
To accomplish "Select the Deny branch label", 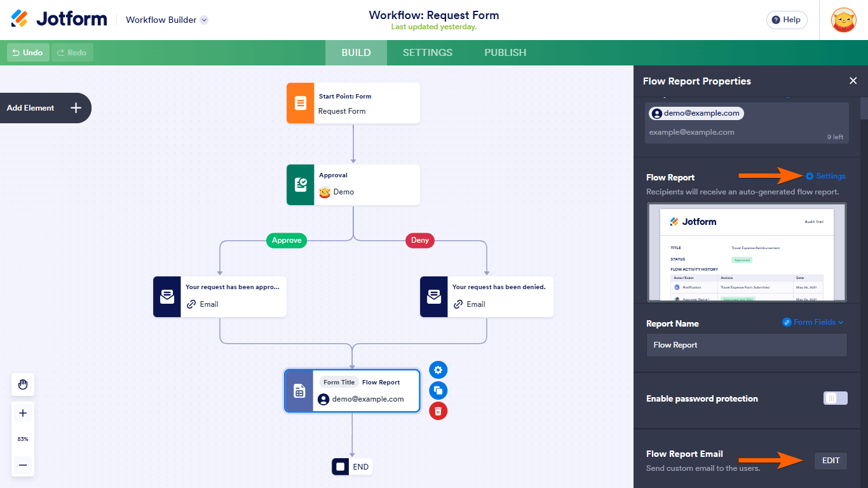I will pyautogui.click(x=420, y=240).
